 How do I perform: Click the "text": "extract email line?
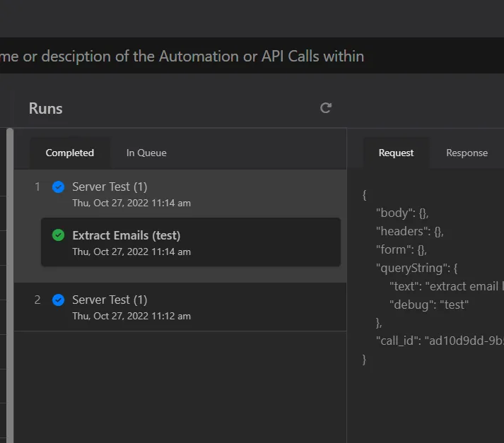click(446, 286)
